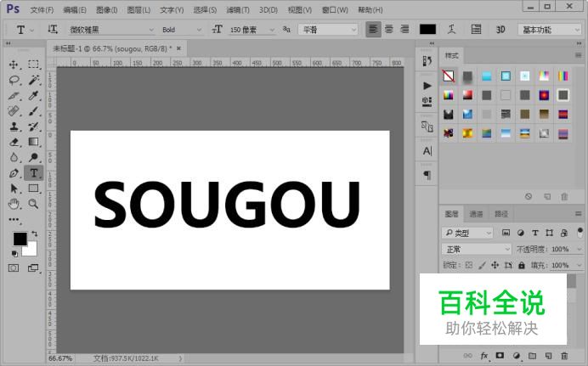
Task: Open the 图像(I) menu
Action: click(x=106, y=9)
